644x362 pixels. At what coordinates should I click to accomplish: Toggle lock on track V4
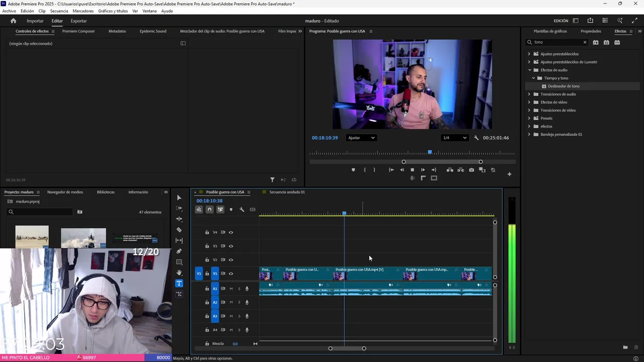pyautogui.click(x=207, y=232)
